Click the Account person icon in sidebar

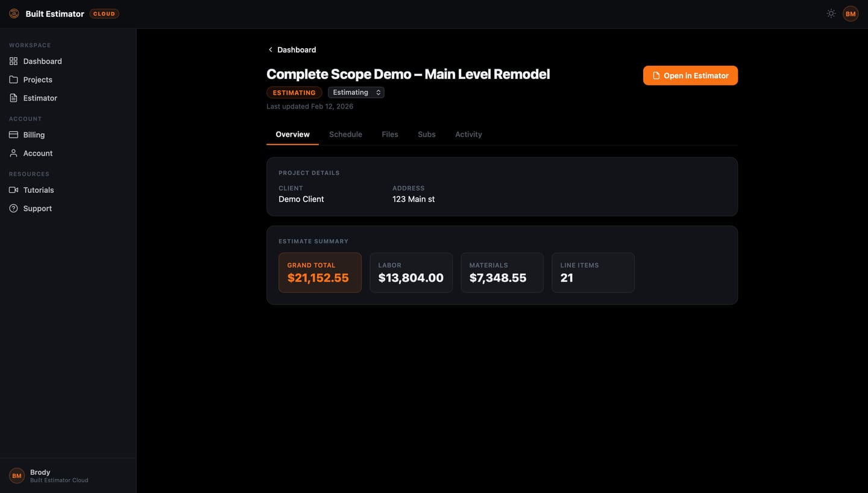point(13,153)
